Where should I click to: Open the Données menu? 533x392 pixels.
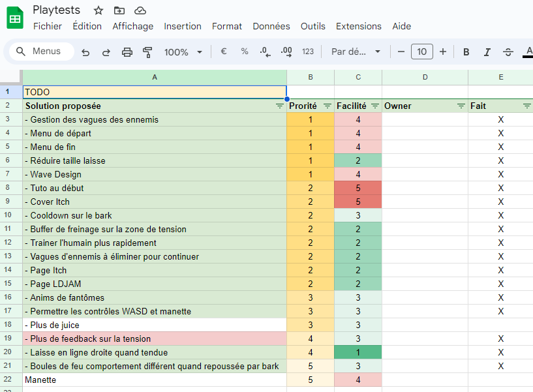pos(271,26)
